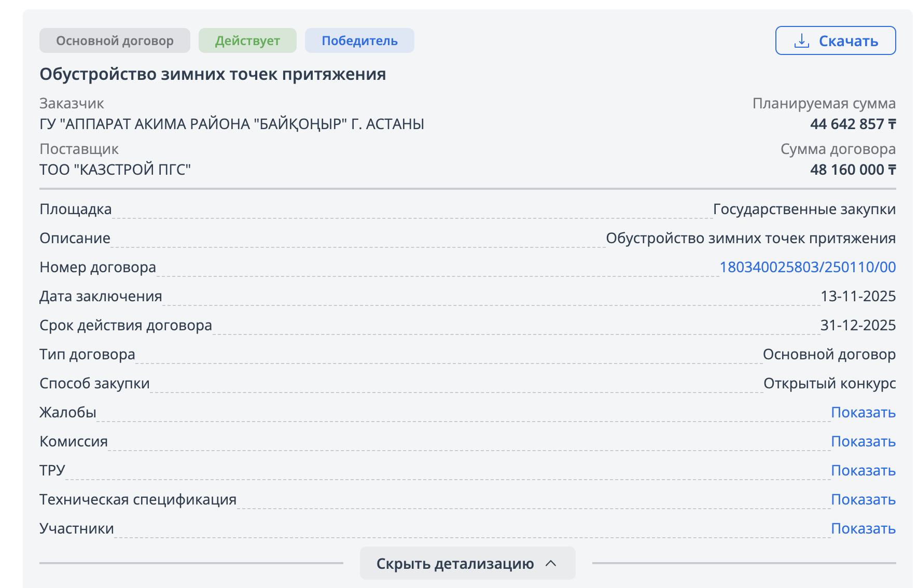Image resolution: width=918 pixels, height=588 pixels.
Task: Open contract number 180340025803/250110/00 link
Action: click(x=807, y=267)
